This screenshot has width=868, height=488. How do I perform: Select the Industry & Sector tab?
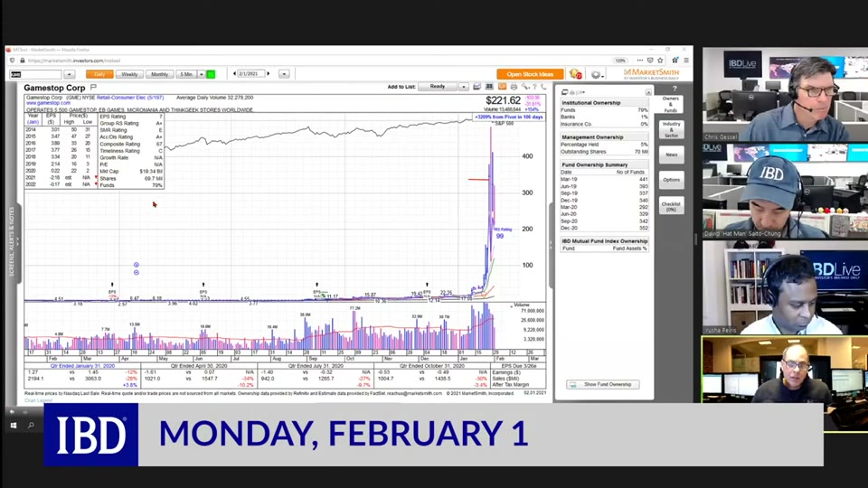pos(671,130)
